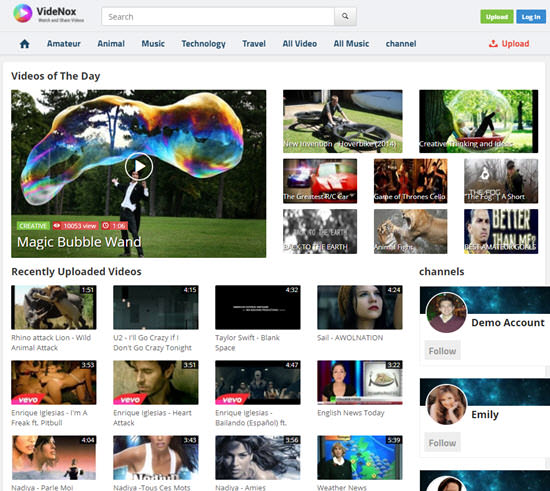Open Best Amateur Goals thumbnail
Viewport: 550px width, 491px height.
pyautogui.click(x=501, y=231)
